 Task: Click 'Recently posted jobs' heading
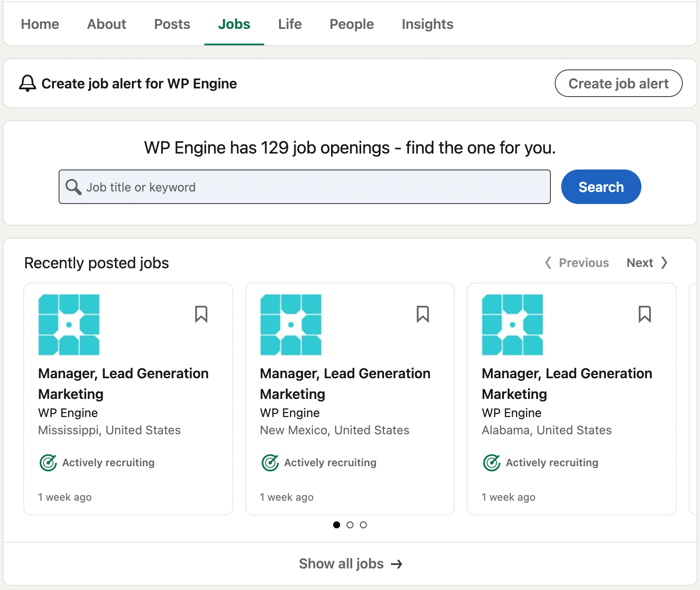[97, 263]
